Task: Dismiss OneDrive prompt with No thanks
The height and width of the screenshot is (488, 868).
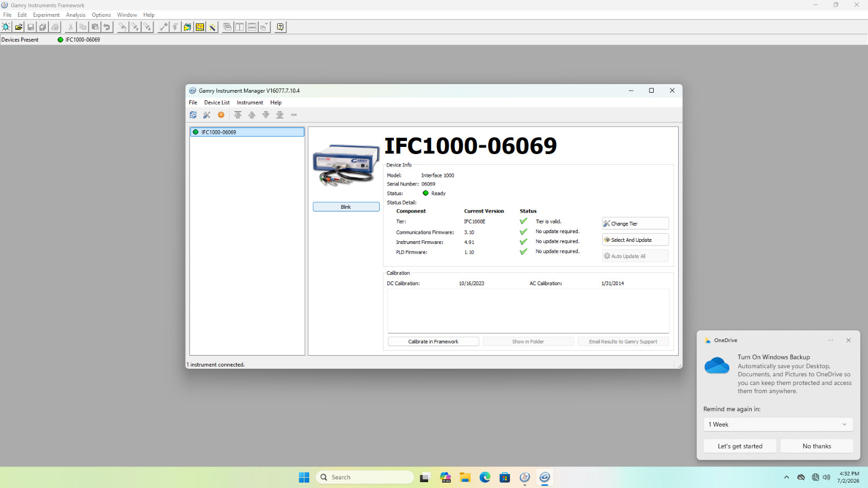Action: point(816,446)
